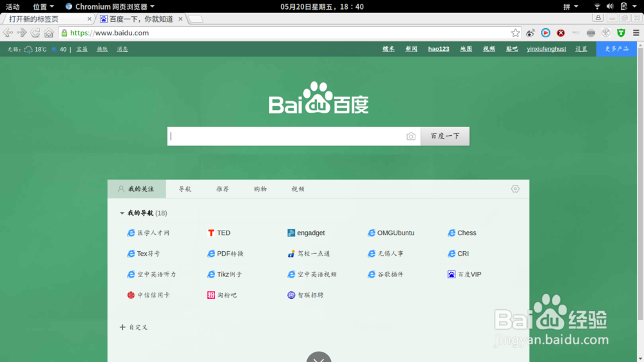Open the Chromium 网页浏览器 app menu
Viewport: 644px width, 362px height.
click(109, 6)
